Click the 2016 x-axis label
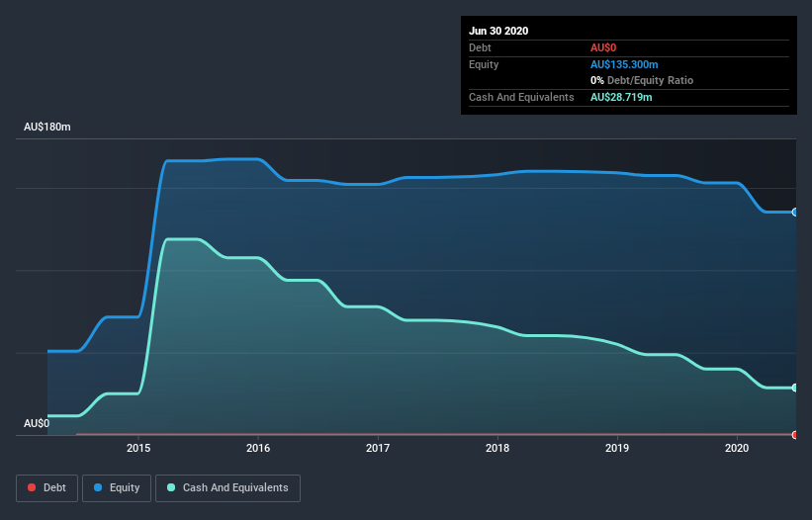812x520 pixels. coord(258,448)
